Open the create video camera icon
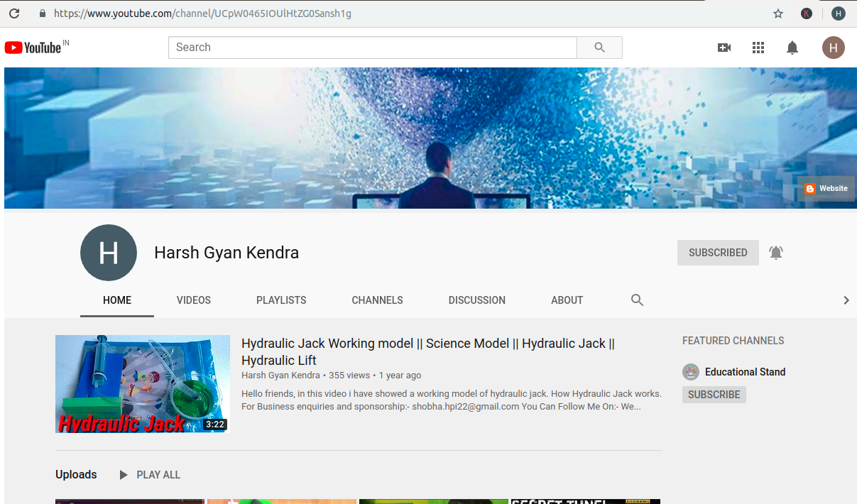 [724, 48]
